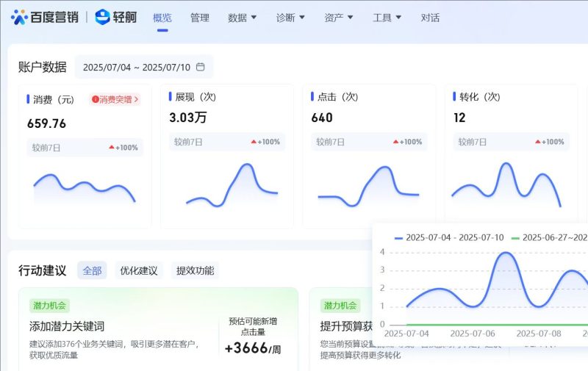Switch to the 概览 tab

pyautogui.click(x=162, y=18)
